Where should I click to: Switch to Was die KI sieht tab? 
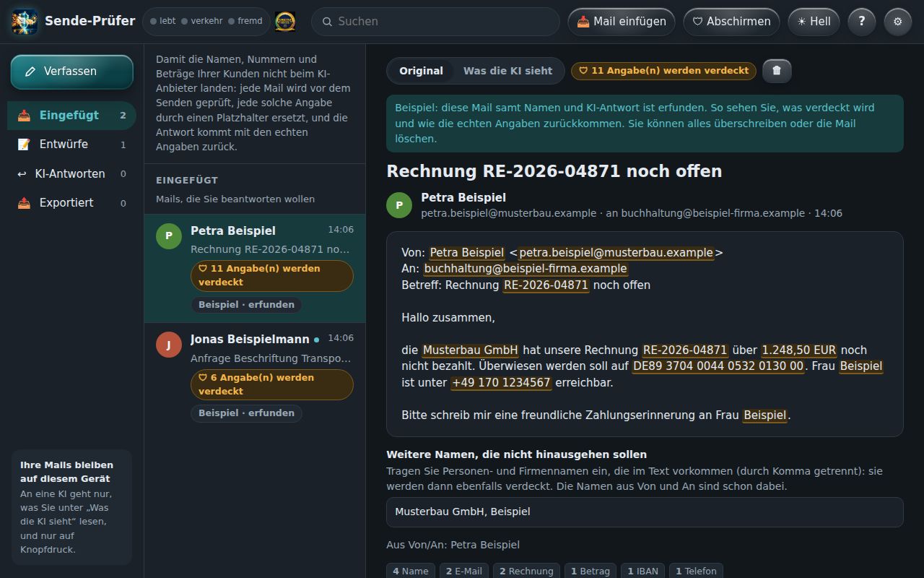(507, 71)
